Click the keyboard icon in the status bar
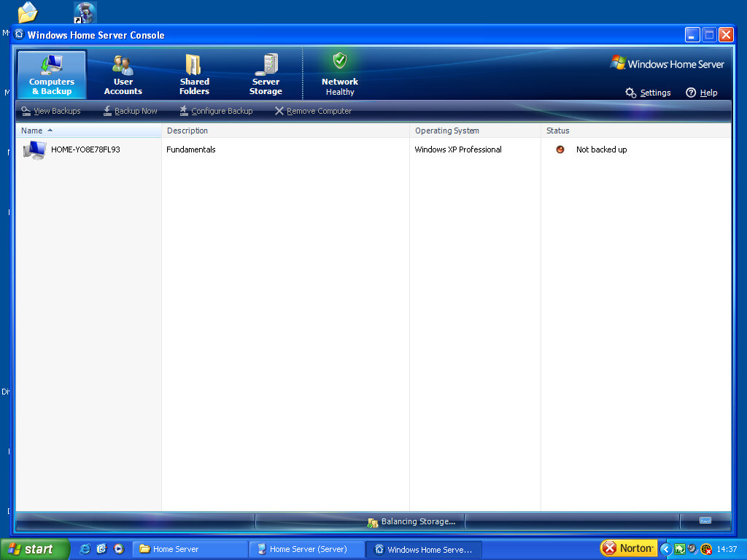The image size is (747, 560). pyautogui.click(x=705, y=521)
